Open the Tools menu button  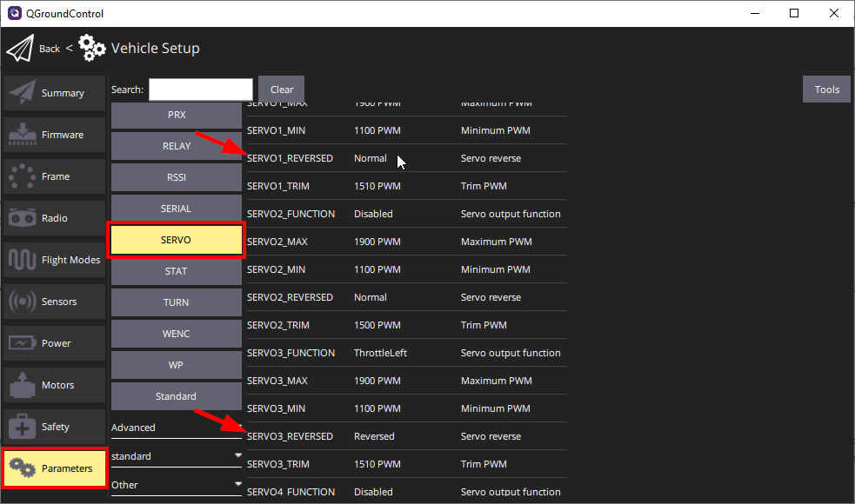pos(826,90)
